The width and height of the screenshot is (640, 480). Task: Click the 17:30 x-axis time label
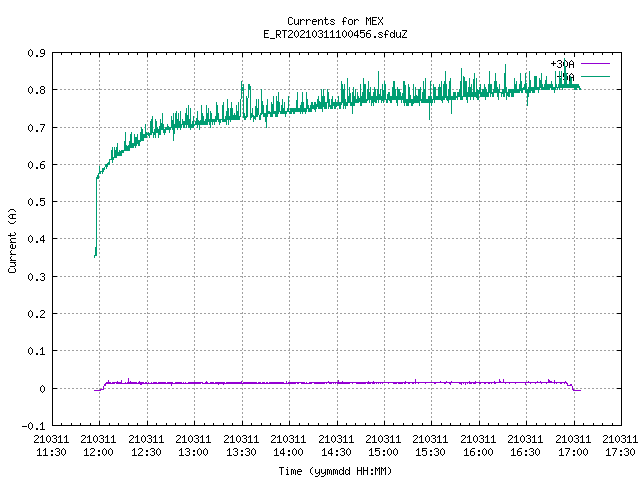pos(620,452)
